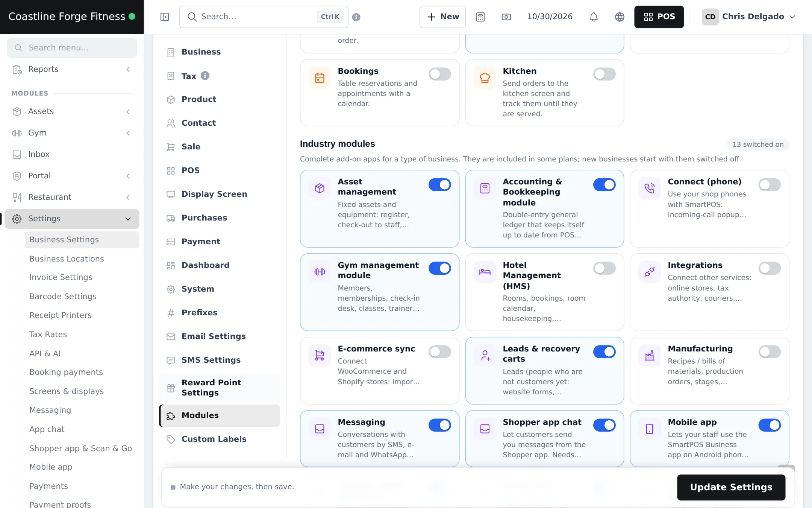Focus the Search menu input

72,48
